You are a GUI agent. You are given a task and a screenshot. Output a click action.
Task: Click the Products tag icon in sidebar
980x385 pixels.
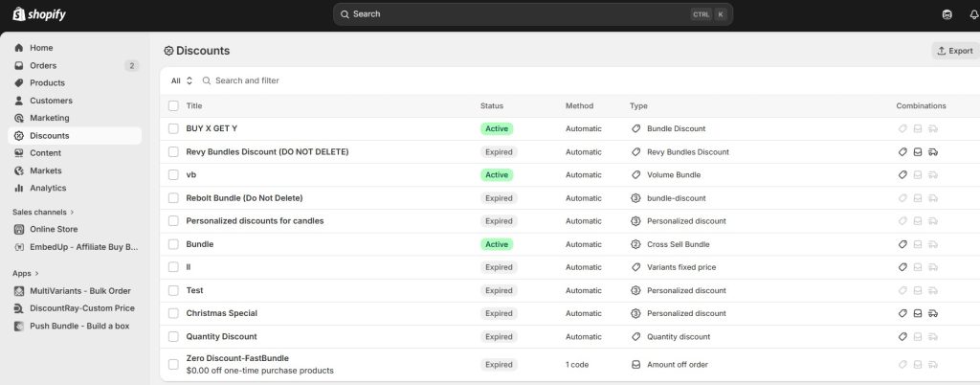pos(19,82)
